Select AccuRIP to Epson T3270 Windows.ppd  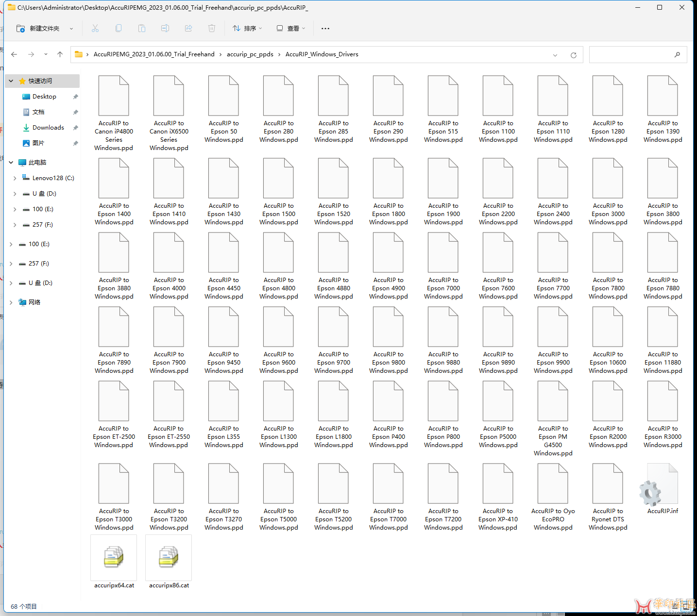[x=224, y=497]
